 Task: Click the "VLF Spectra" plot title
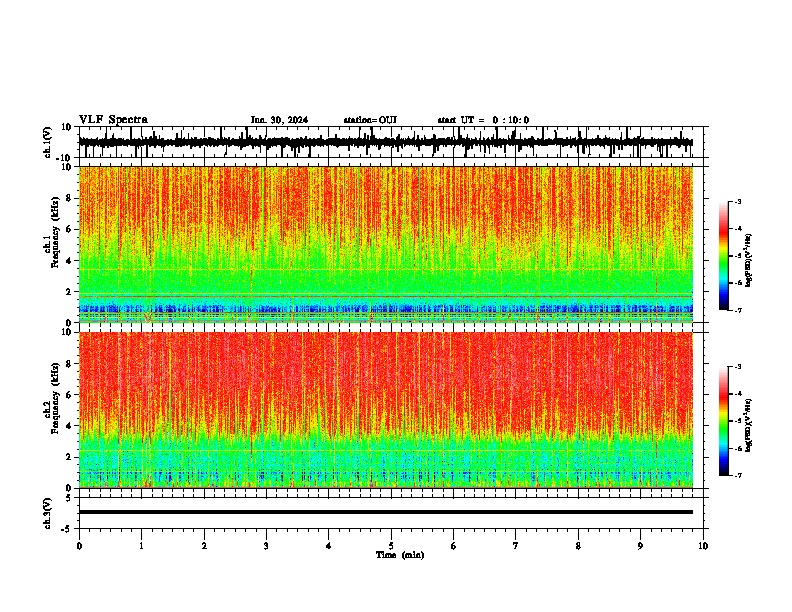tap(113, 120)
